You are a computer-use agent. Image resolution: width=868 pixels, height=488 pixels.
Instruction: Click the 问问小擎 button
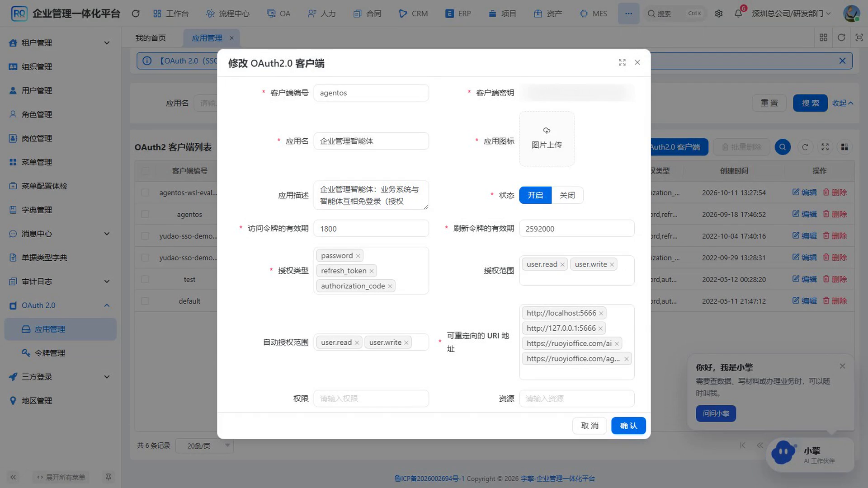point(716,413)
